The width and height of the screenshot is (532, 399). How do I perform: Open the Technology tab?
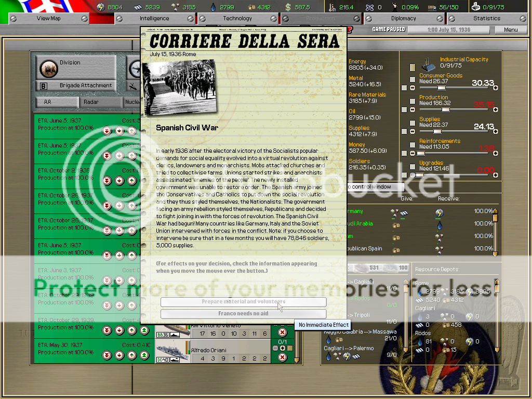click(x=237, y=18)
